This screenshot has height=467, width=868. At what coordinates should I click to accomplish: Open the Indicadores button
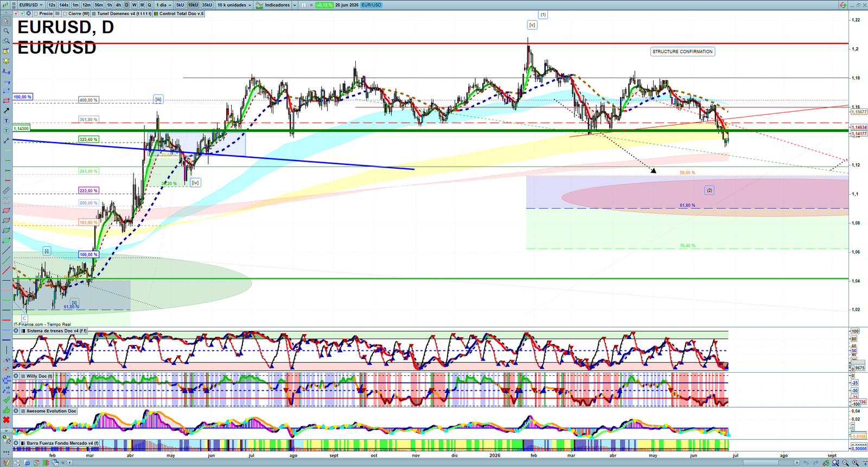pyautogui.click(x=277, y=5)
